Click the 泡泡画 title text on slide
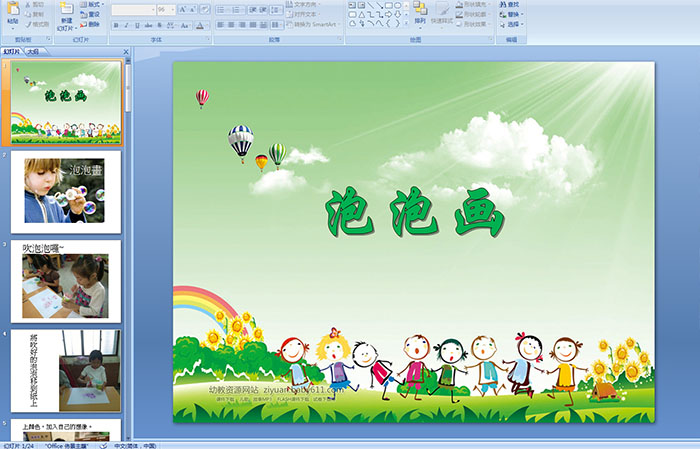This screenshot has width=700, height=449. pos(416,212)
